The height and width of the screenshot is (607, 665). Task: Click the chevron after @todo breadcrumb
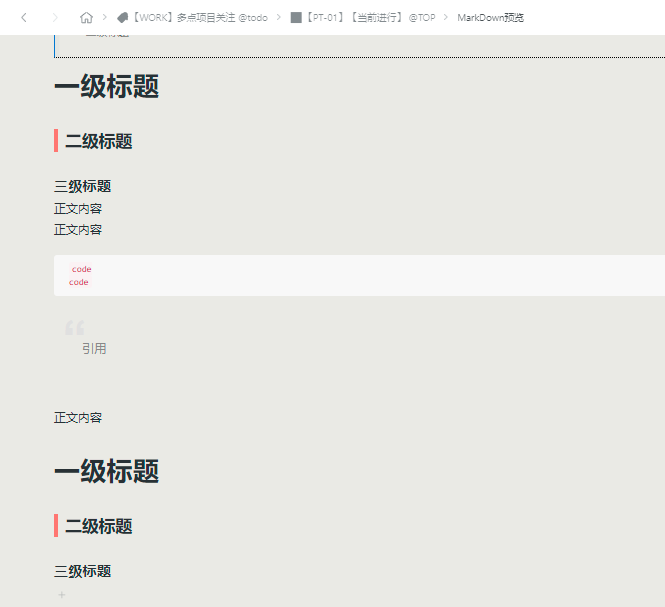[x=279, y=17]
